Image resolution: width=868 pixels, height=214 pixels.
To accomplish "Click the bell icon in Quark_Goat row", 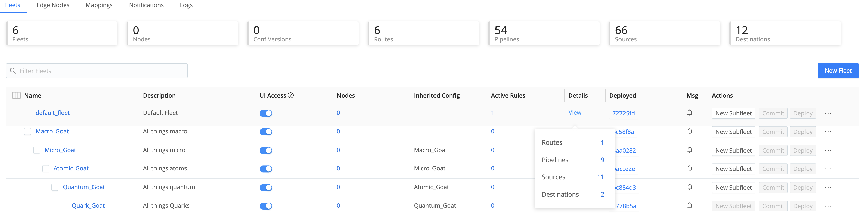I will tap(689, 206).
